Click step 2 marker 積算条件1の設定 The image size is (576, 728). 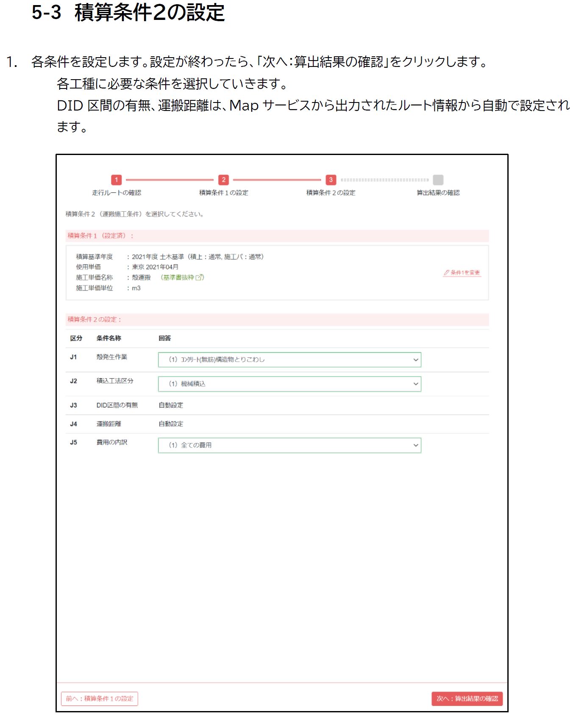[224, 180]
